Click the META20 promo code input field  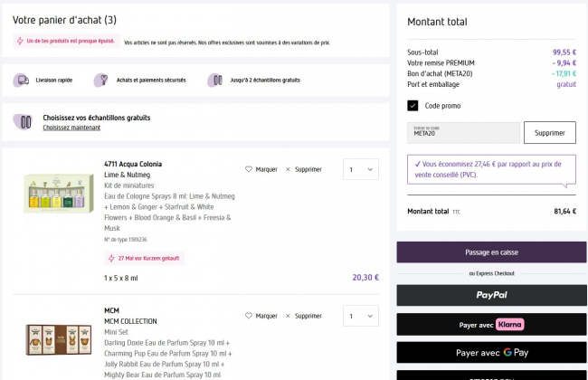463,133
